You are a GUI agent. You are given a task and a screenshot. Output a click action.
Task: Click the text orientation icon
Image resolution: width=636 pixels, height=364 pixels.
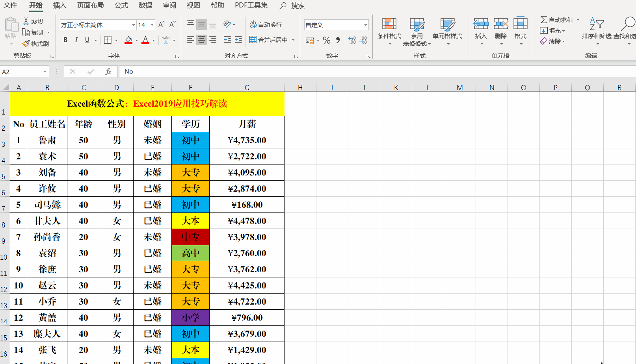pos(227,24)
